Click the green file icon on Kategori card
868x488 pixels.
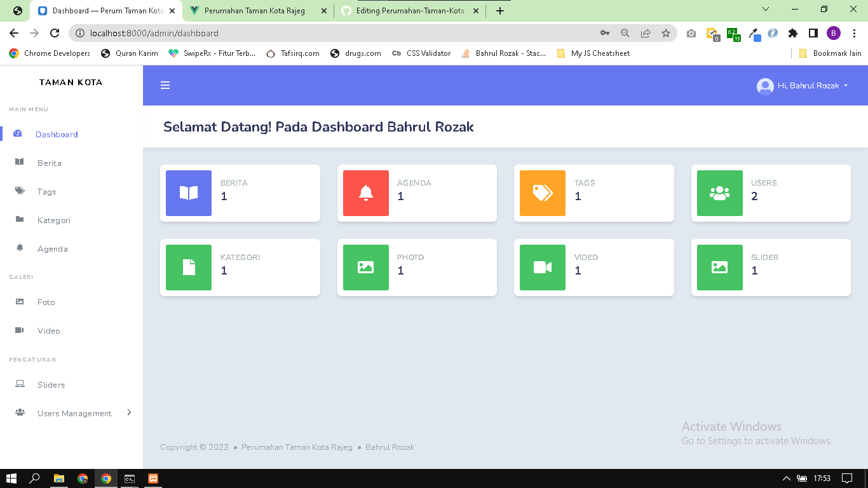point(189,268)
